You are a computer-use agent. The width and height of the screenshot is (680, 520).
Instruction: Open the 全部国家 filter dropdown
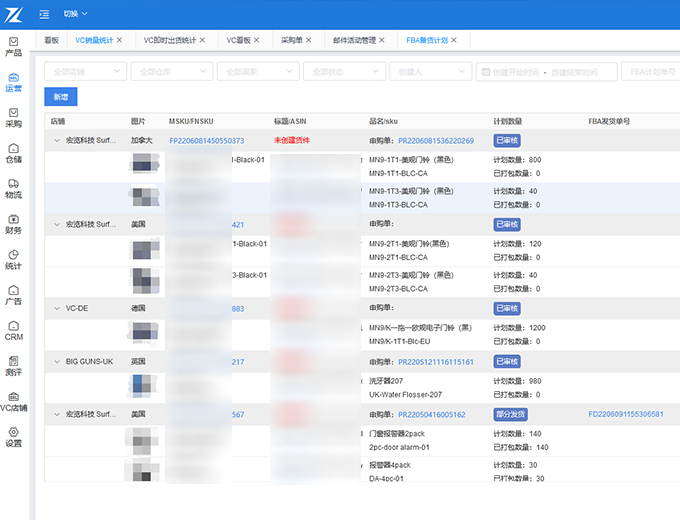click(258, 72)
